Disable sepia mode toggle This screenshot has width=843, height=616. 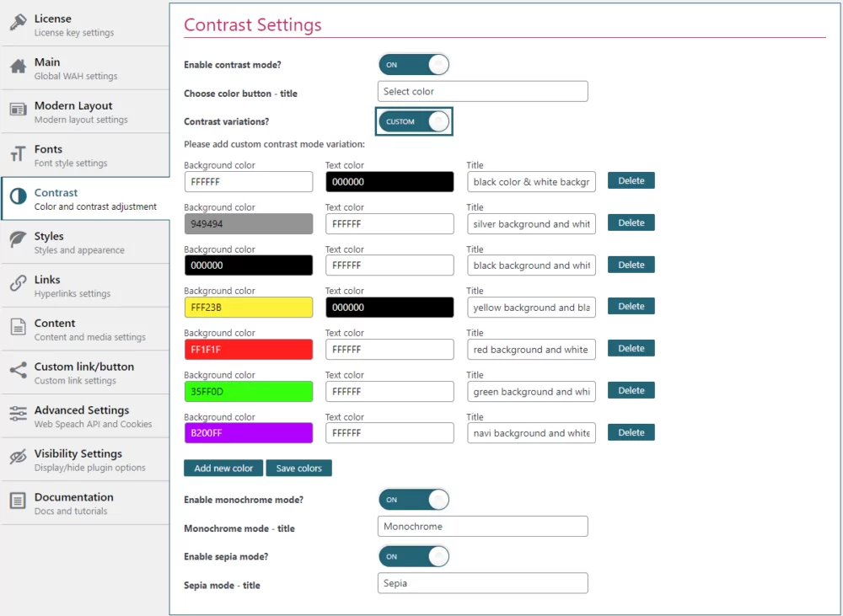click(413, 555)
